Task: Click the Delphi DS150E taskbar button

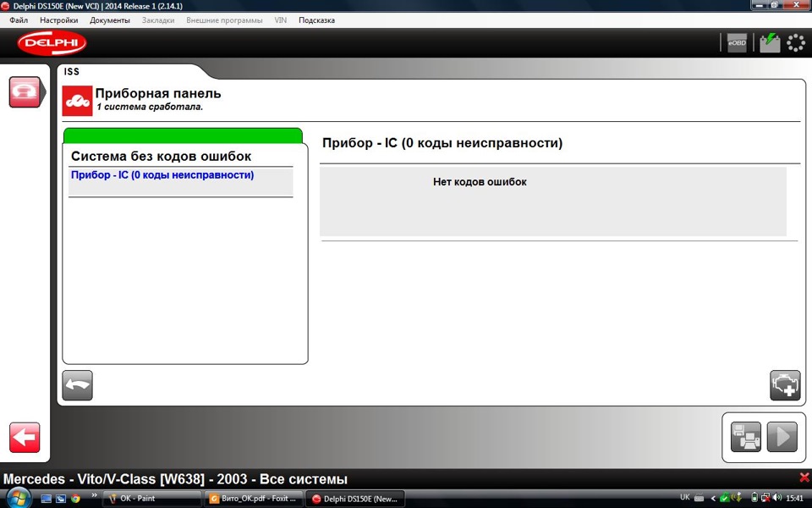Action: 355,499
